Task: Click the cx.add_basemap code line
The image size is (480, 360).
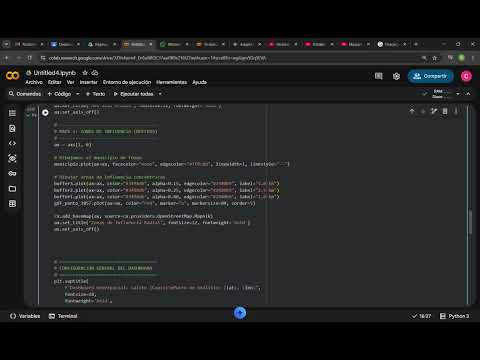Action: click(x=133, y=216)
